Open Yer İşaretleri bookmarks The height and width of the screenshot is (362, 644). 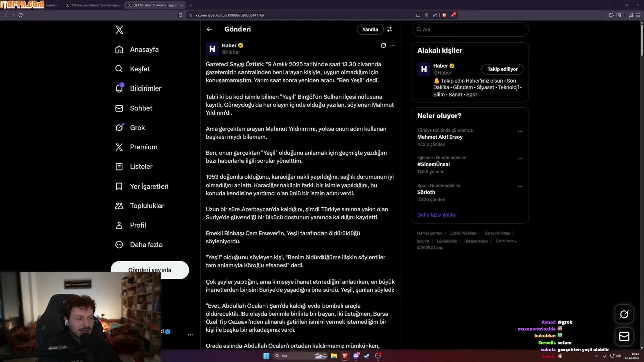tap(141, 186)
